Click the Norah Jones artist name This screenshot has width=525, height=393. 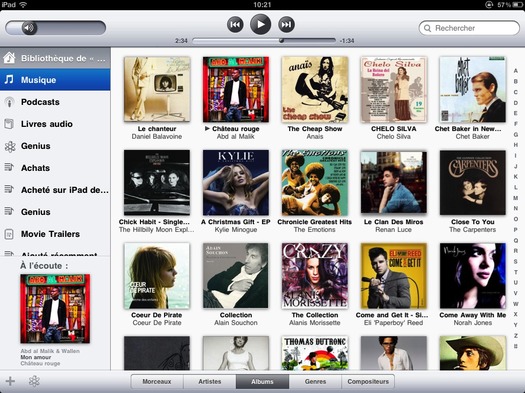[472, 323]
